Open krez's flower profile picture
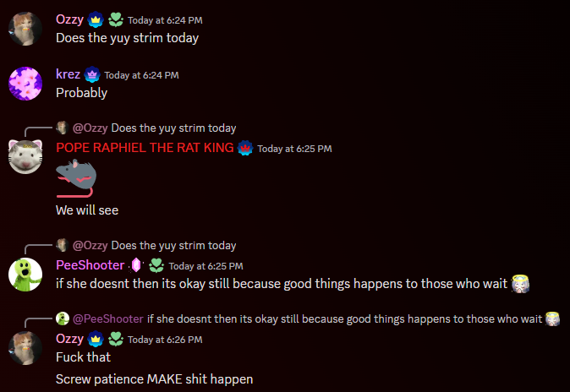This screenshot has height=392, width=570. (25, 84)
